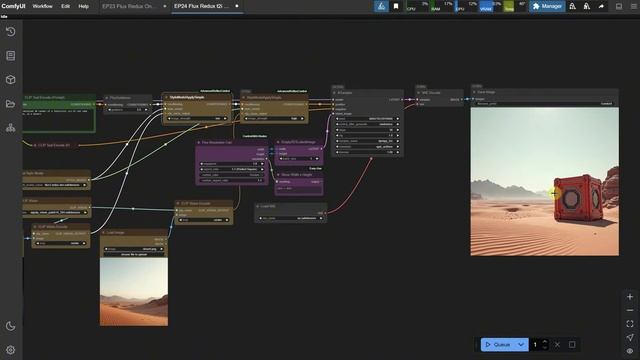The height and width of the screenshot is (360, 640).
Task: Zoom in on the canvas with the plus icon
Action: 630,297
